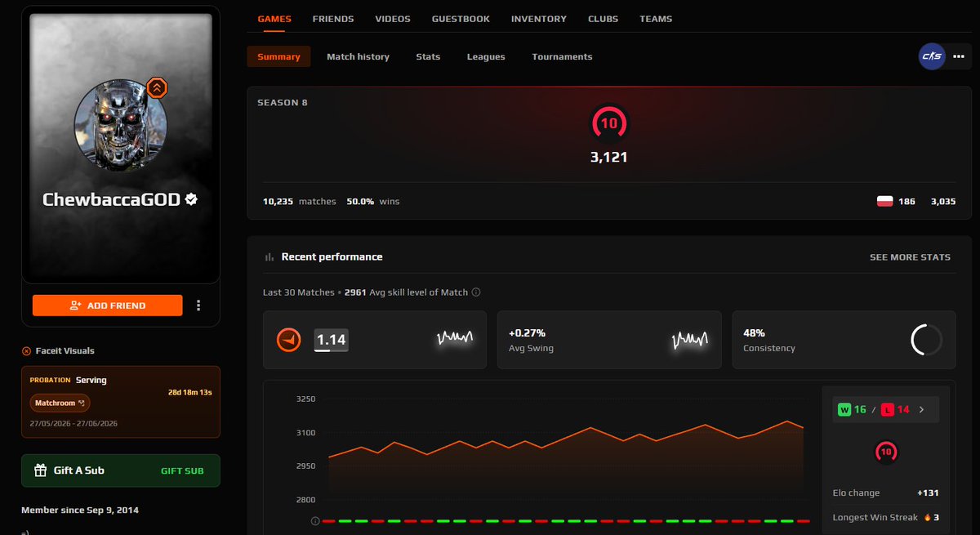Click the verified badge beside ChewbaccaGOD
This screenshot has height=535, width=980.
click(x=191, y=198)
